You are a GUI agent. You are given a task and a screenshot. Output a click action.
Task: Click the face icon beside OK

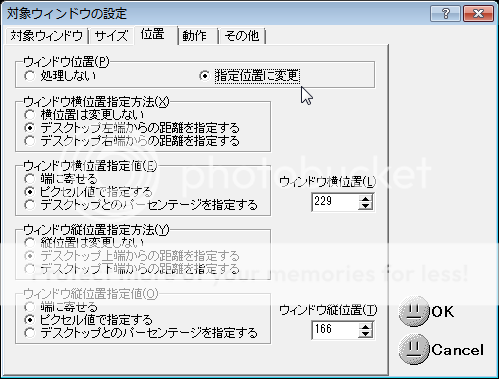(414, 312)
